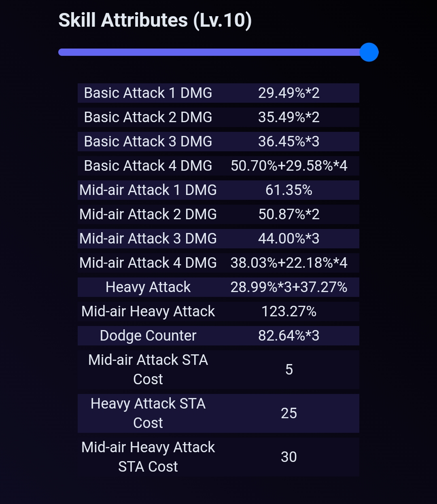Image resolution: width=437 pixels, height=504 pixels.
Task: Click the Heavy Attack row label
Action: pyautogui.click(x=148, y=287)
